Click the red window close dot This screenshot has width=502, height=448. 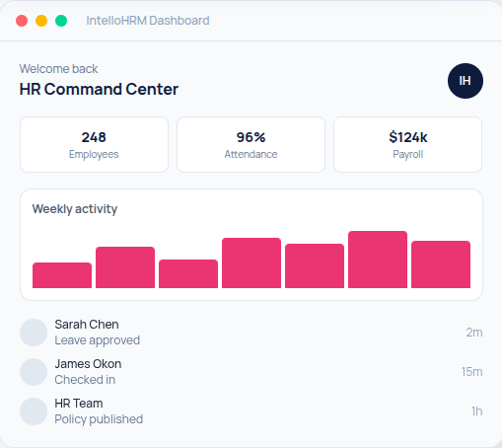pyautogui.click(x=22, y=21)
